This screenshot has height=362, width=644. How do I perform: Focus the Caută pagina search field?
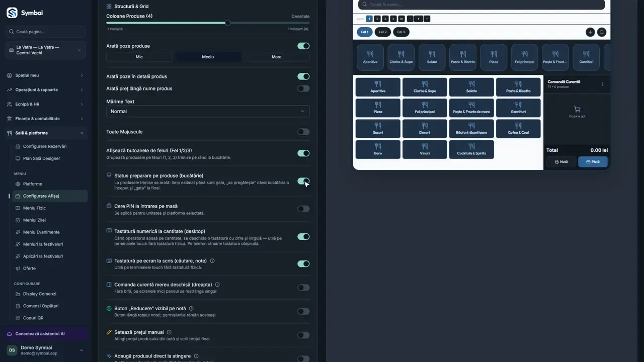tap(46, 32)
